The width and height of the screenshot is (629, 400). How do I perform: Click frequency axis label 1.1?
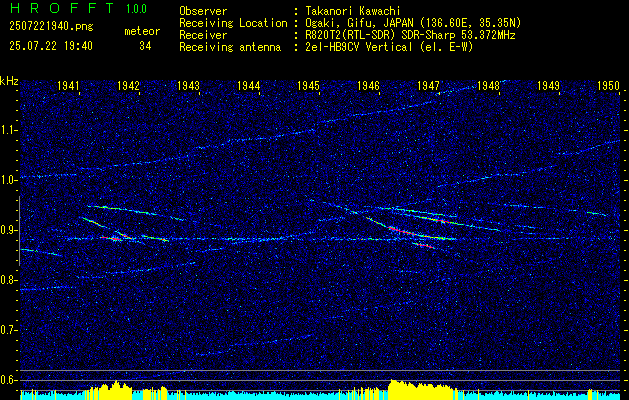[x=8, y=130]
